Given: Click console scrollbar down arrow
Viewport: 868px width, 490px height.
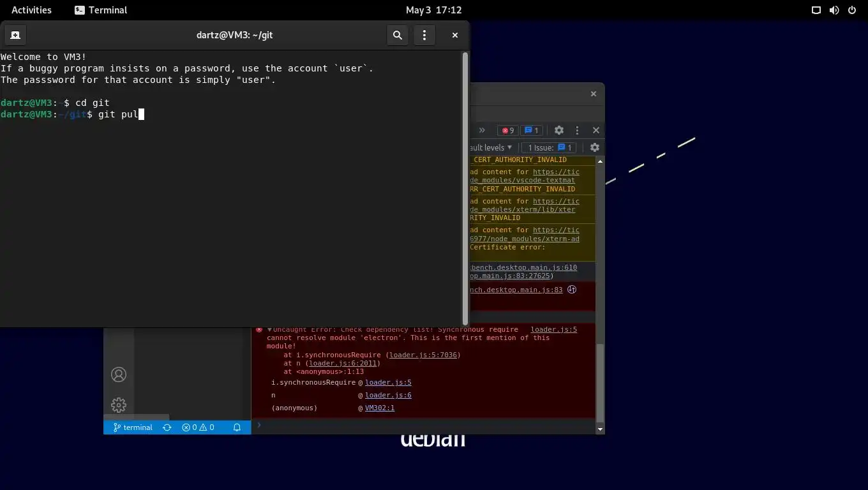Looking at the screenshot, I should (x=600, y=429).
